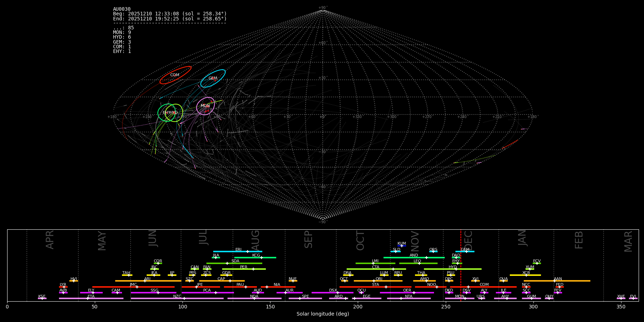Viewport: 644px width, 322px height.
Task: Click the KUM shower label in the timeline
Action: coord(402,244)
